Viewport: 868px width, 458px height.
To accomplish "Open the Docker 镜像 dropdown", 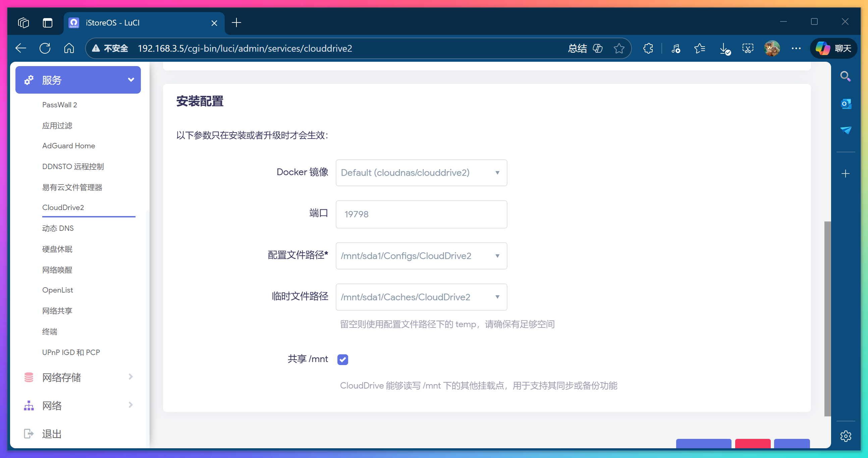I will click(x=421, y=172).
